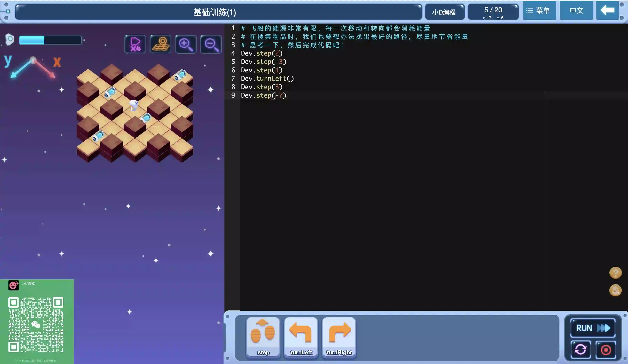Click the reset refresh icon
This screenshot has width=628, height=364.
point(580,350)
